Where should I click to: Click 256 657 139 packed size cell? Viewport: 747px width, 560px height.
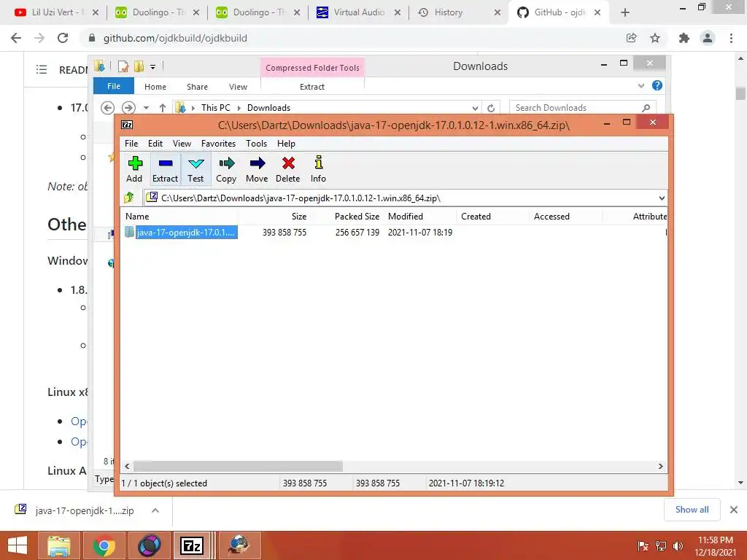pos(357,233)
